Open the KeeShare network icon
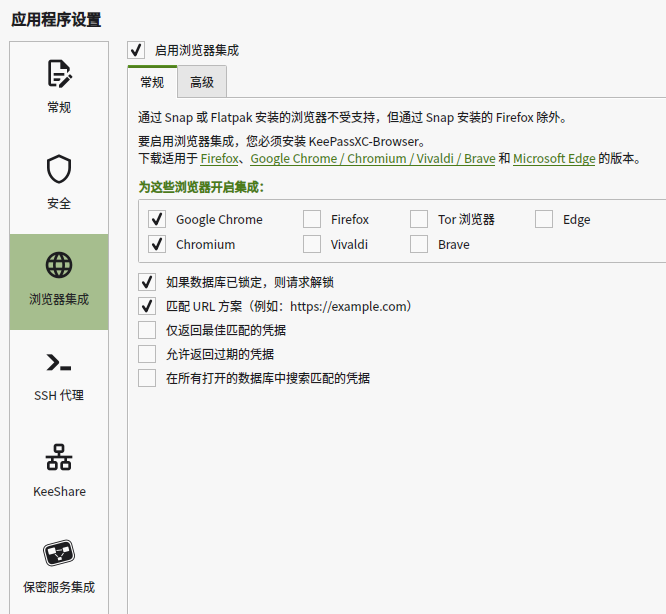The width and height of the screenshot is (666, 614). pyautogui.click(x=59, y=457)
